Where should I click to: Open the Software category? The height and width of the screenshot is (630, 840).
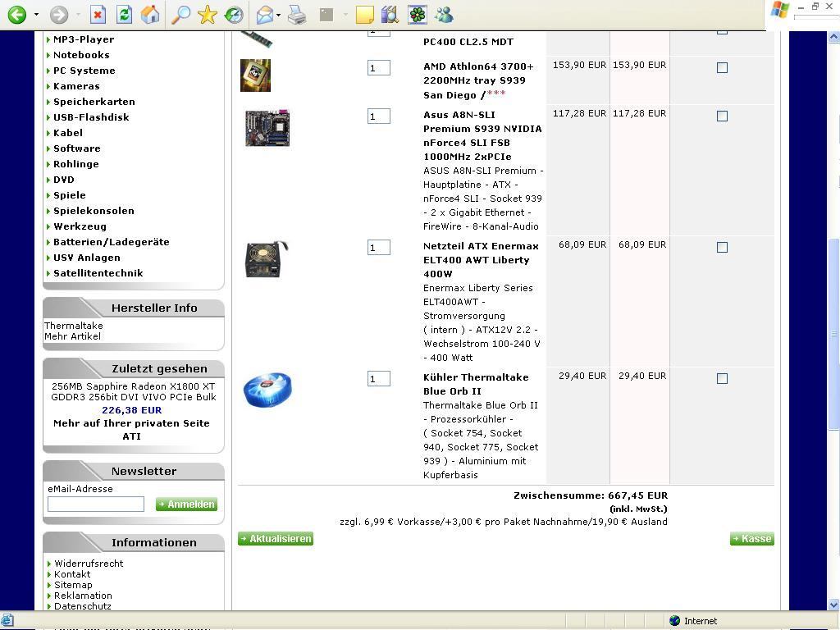(76, 148)
